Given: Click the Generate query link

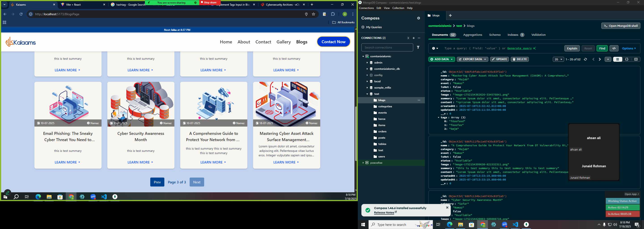Looking at the screenshot, I should click(x=519, y=48).
